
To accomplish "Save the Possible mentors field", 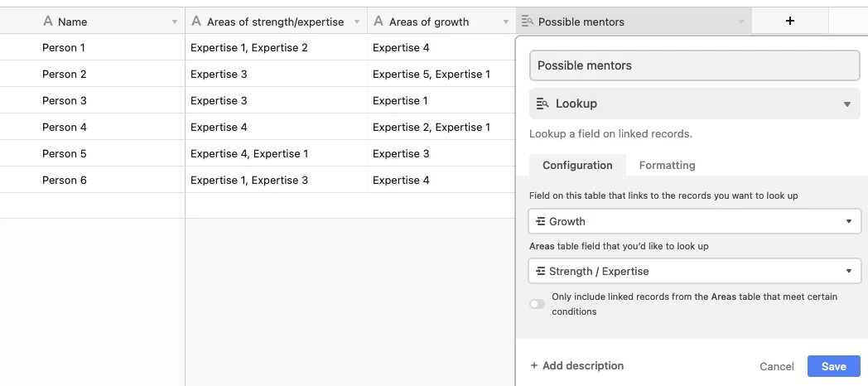I will [x=833, y=366].
